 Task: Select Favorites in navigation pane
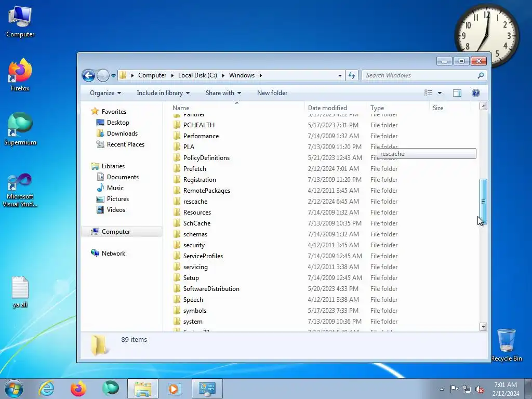[x=114, y=112]
